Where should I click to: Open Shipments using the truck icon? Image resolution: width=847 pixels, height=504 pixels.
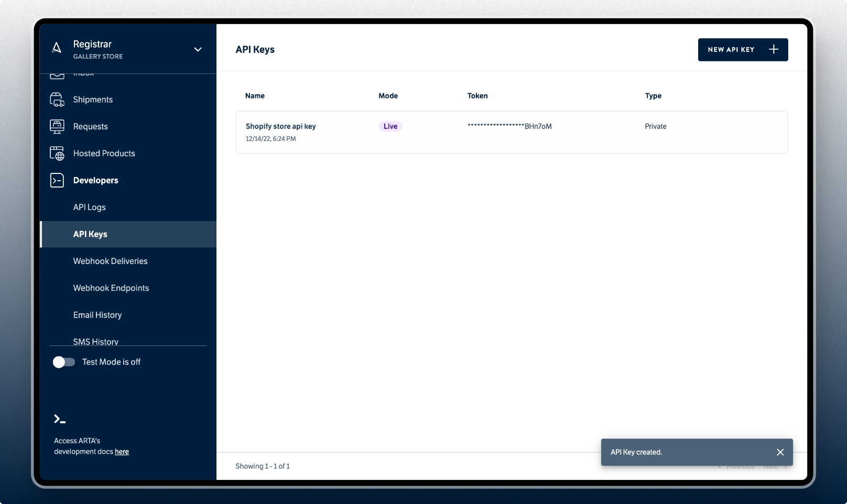[x=58, y=100]
